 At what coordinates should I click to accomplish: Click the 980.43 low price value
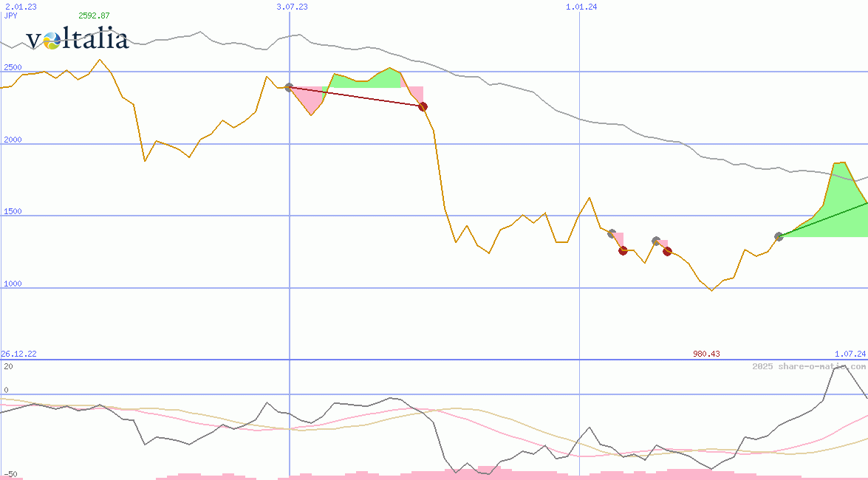pyautogui.click(x=706, y=354)
